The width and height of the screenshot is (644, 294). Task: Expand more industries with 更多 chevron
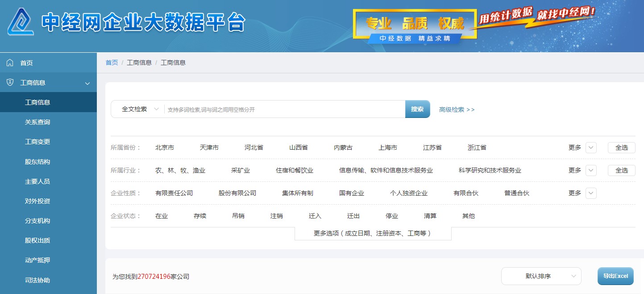[x=591, y=170]
